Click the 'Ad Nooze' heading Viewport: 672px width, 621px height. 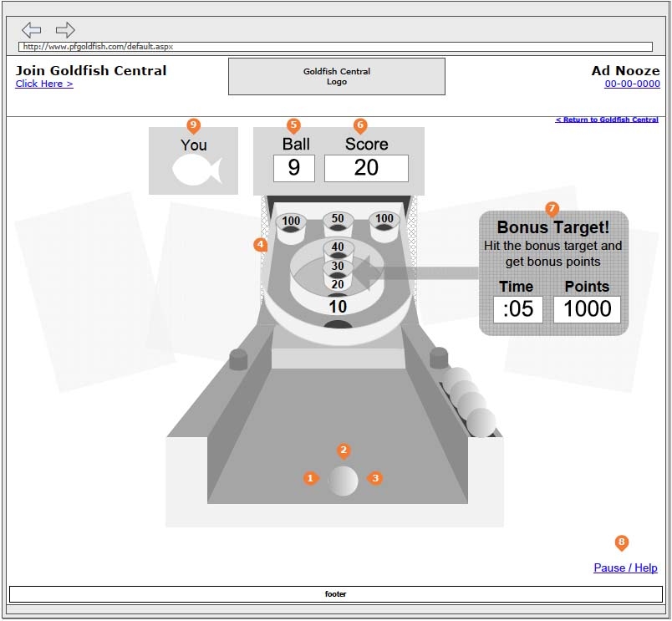(x=626, y=71)
